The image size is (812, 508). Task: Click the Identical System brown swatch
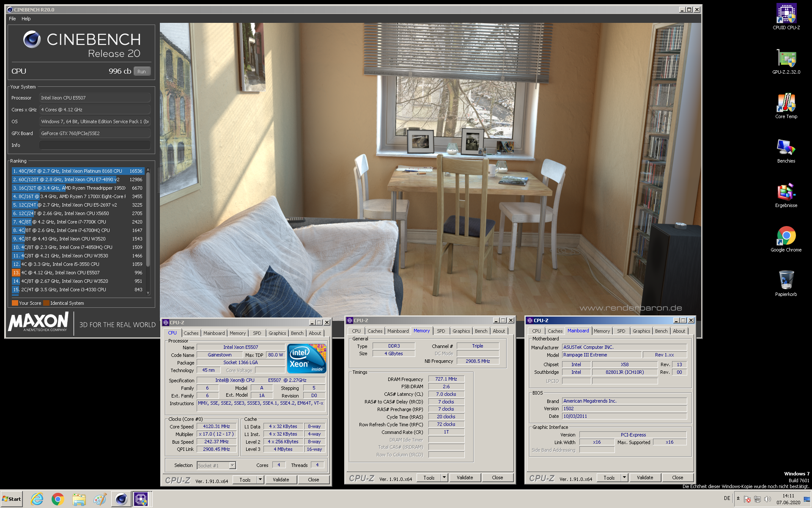(46, 303)
